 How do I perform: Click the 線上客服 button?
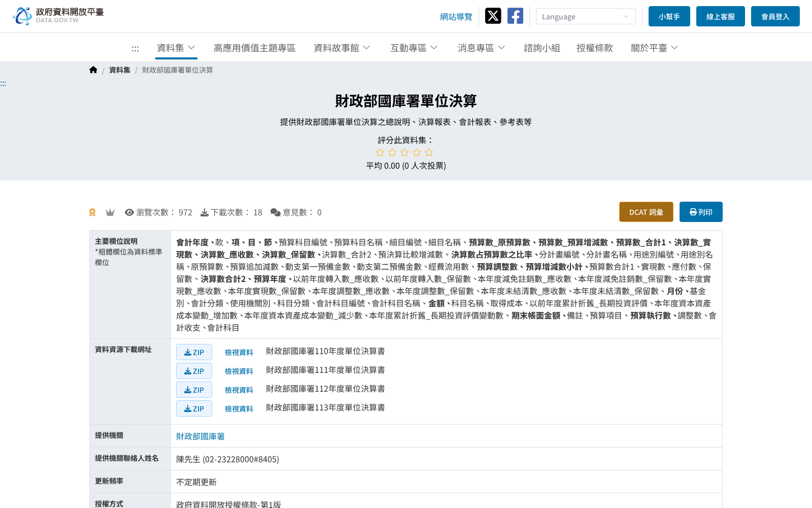point(721,16)
